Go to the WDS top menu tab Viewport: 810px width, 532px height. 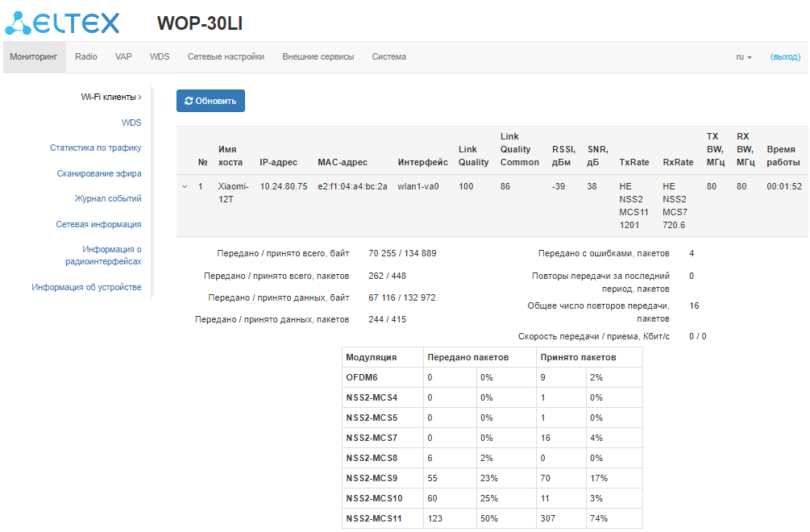[160, 57]
